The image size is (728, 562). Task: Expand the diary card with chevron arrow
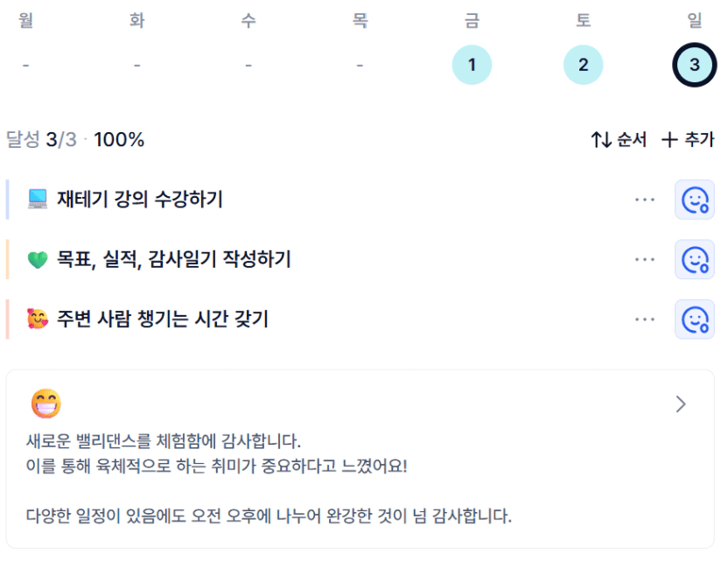tap(681, 404)
